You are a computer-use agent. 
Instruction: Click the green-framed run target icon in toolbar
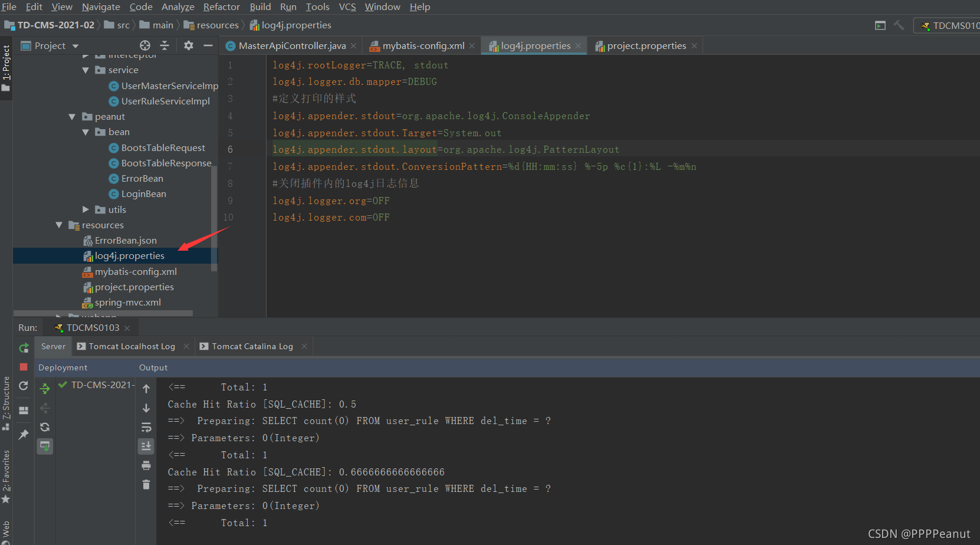880,25
